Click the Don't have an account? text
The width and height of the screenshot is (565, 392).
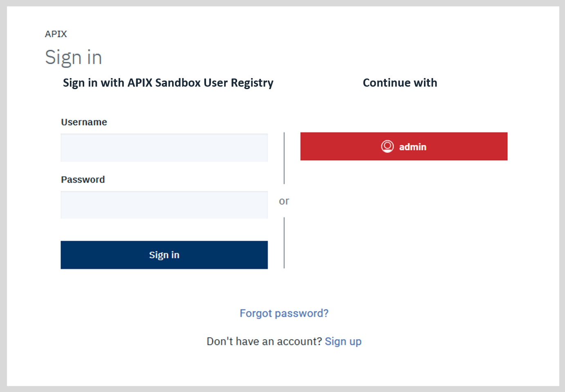265,341
